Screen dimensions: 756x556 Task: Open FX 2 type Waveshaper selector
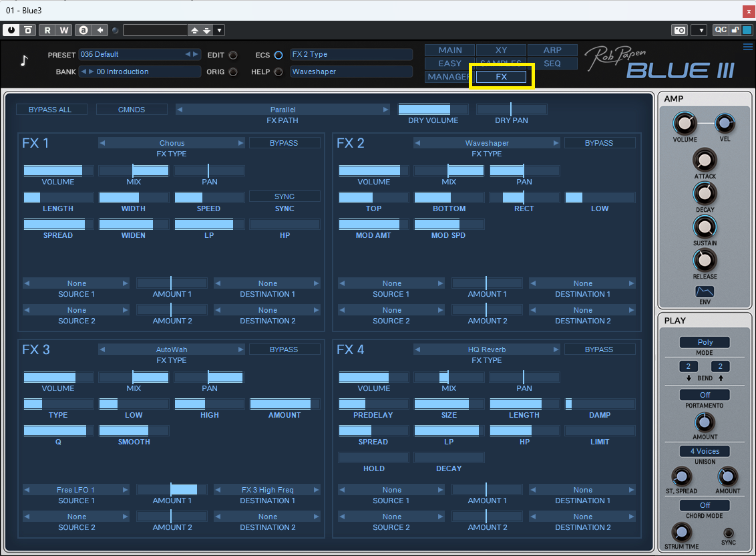[487, 143]
